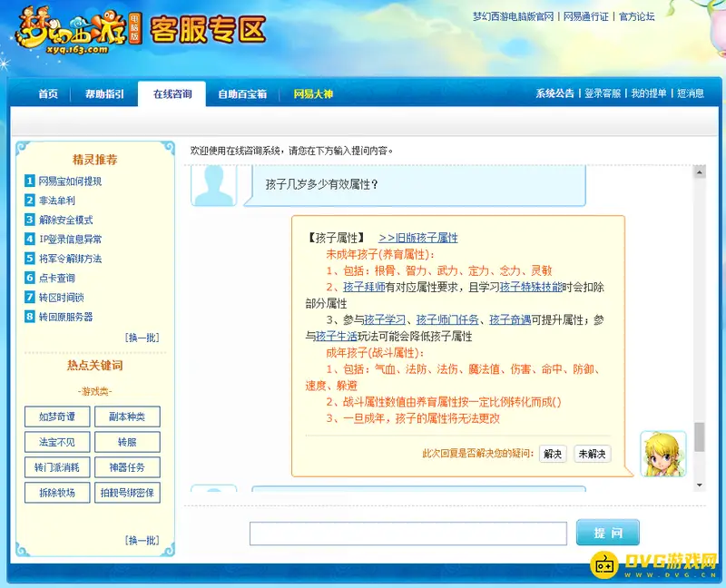The height and width of the screenshot is (588, 726).
Task: Open recommended item 非法牟利
Action: pyautogui.click(x=57, y=201)
